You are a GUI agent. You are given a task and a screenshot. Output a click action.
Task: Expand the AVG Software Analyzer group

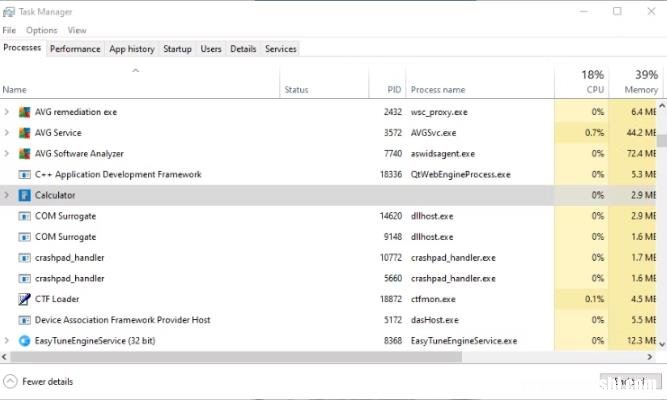[x=6, y=154]
